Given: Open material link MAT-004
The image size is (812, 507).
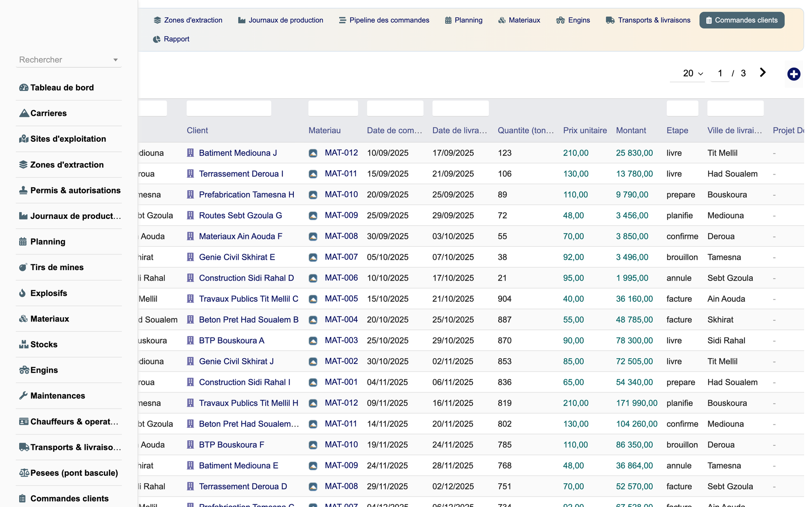Looking at the screenshot, I should [x=341, y=320].
